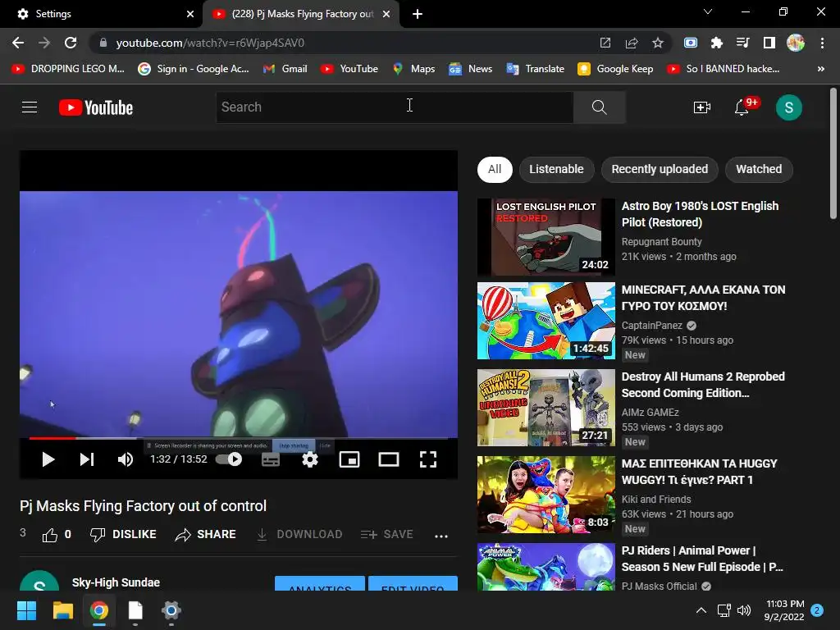The width and height of the screenshot is (840, 630).
Task: Open Repugnant Bounty channel name
Action: click(x=661, y=242)
